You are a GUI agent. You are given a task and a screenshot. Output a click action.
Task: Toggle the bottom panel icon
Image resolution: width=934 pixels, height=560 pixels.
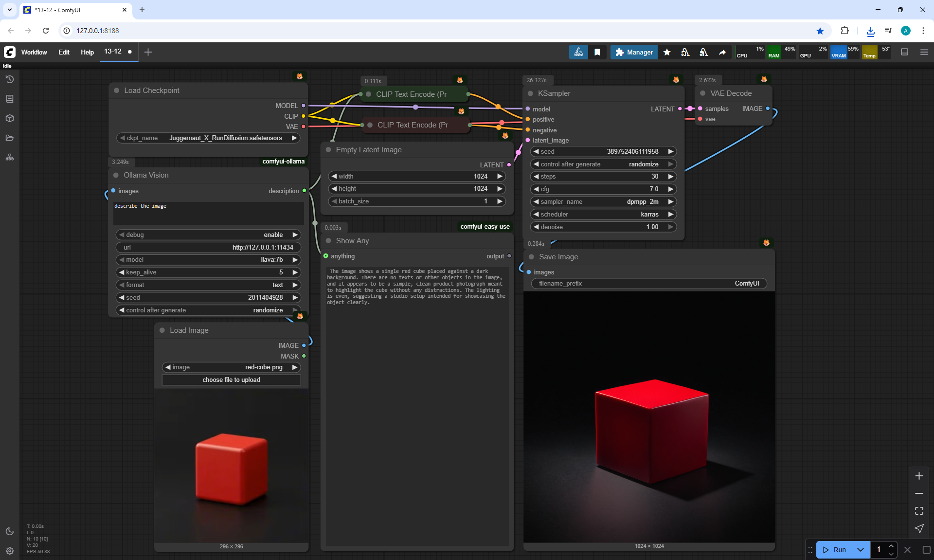904,52
